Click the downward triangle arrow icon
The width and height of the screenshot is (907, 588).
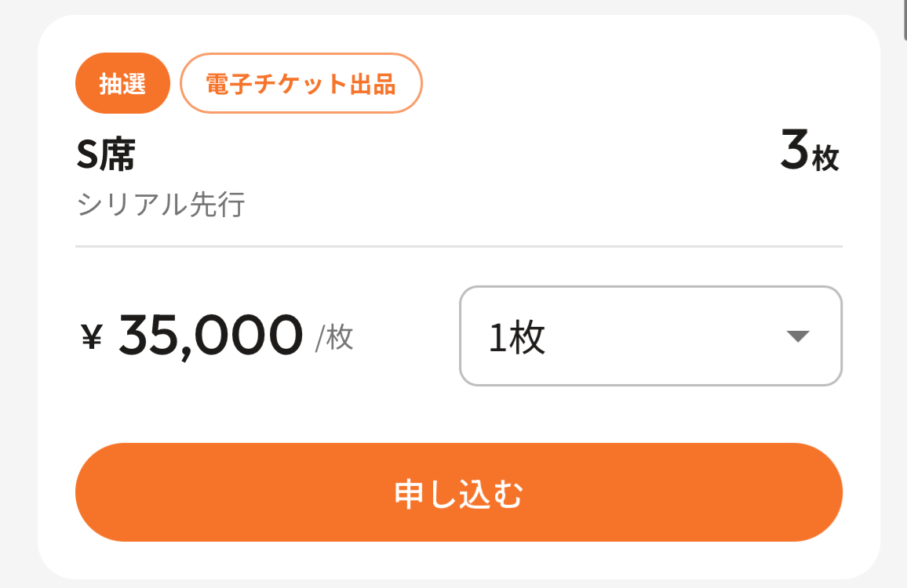point(797,336)
